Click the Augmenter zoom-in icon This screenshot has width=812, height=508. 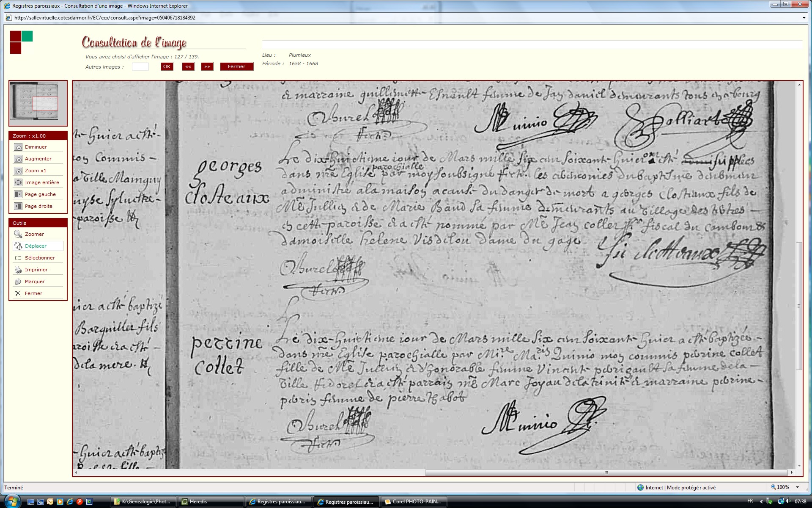tap(18, 159)
